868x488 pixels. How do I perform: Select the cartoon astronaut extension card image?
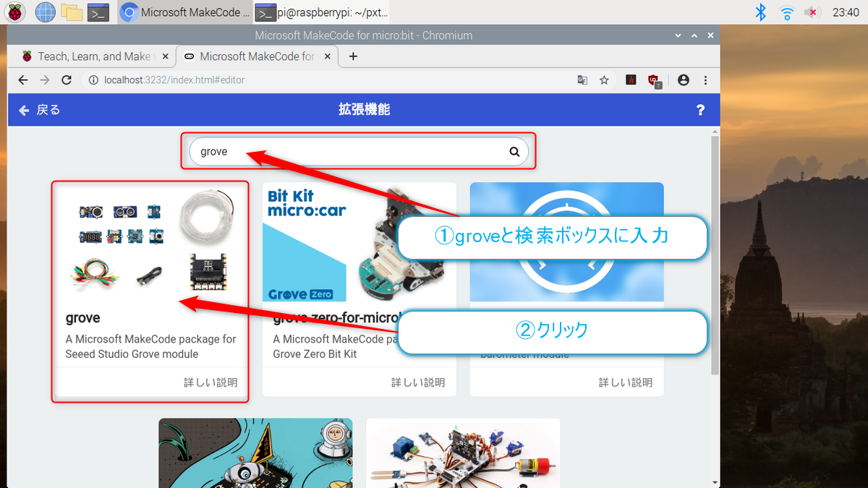pyautogui.click(x=255, y=453)
